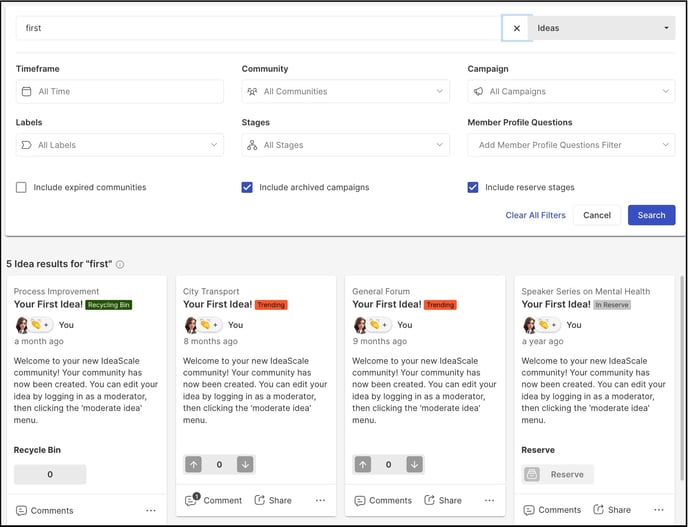Image resolution: width=688 pixels, height=527 pixels.
Task: Open City Transport idea title
Action: click(x=218, y=304)
